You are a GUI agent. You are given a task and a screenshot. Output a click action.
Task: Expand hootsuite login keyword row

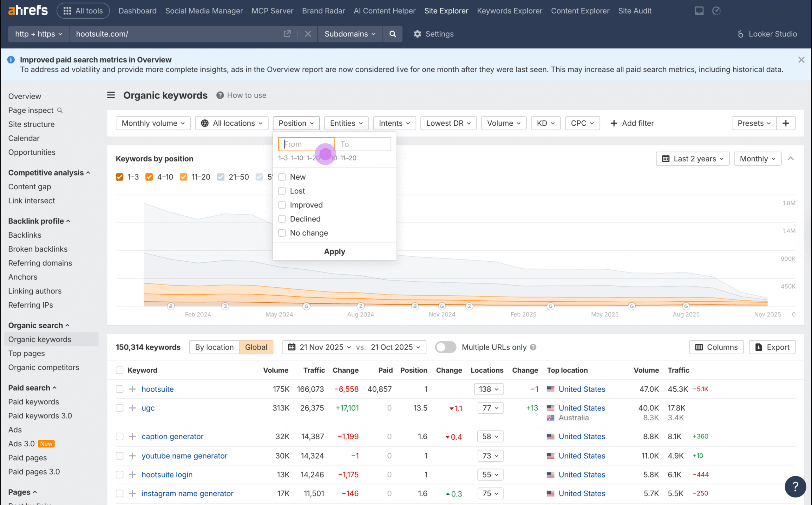click(133, 474)
